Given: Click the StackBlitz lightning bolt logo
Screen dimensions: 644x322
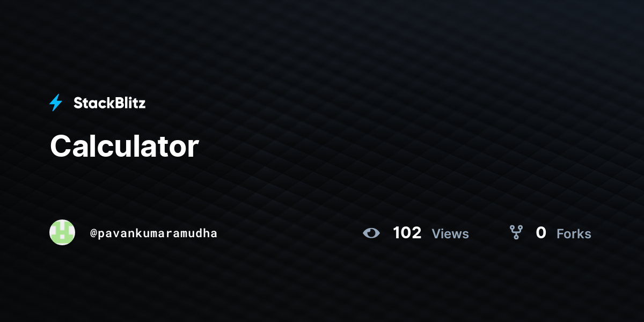Looking at the screenshot, I should pos(56,103).
